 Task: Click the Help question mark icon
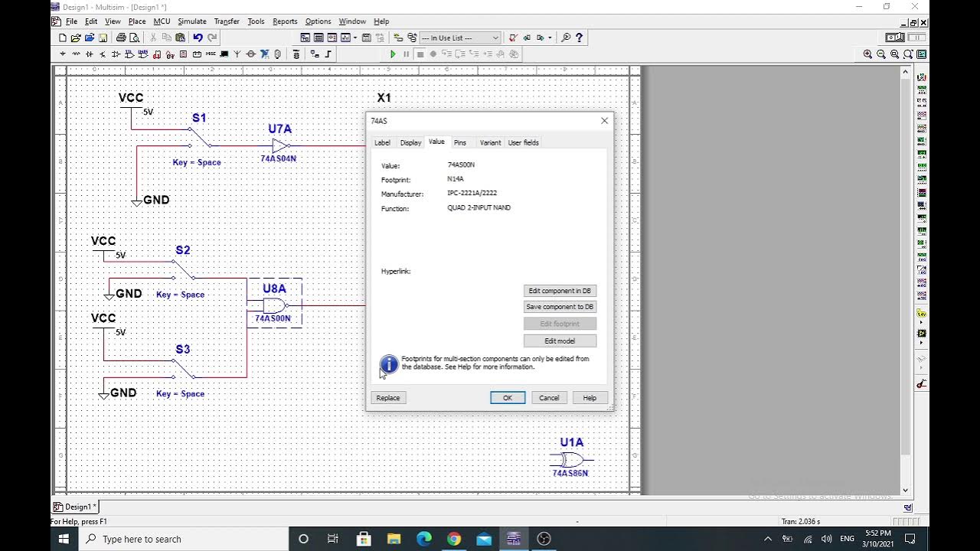tap(580, 37)
